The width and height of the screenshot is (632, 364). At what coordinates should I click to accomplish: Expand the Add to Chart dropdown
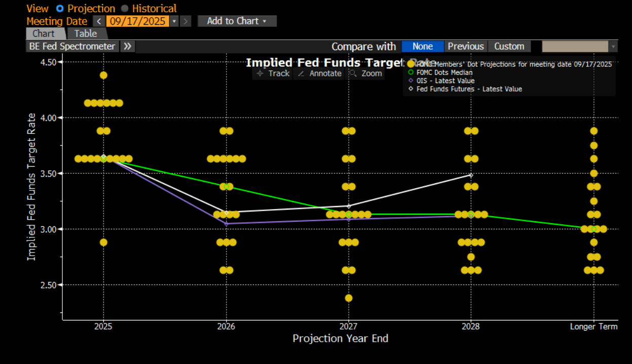[x=237, y=21]
